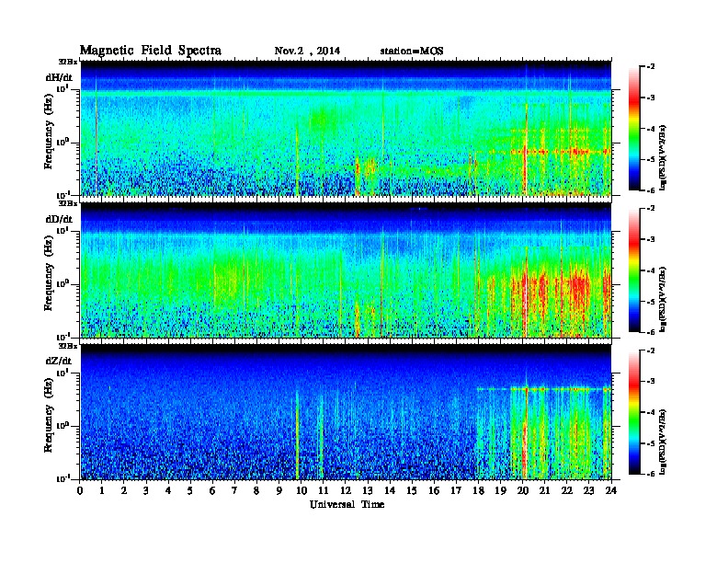Click hour tick label "0" on the time axis

[x=80, y=490]
